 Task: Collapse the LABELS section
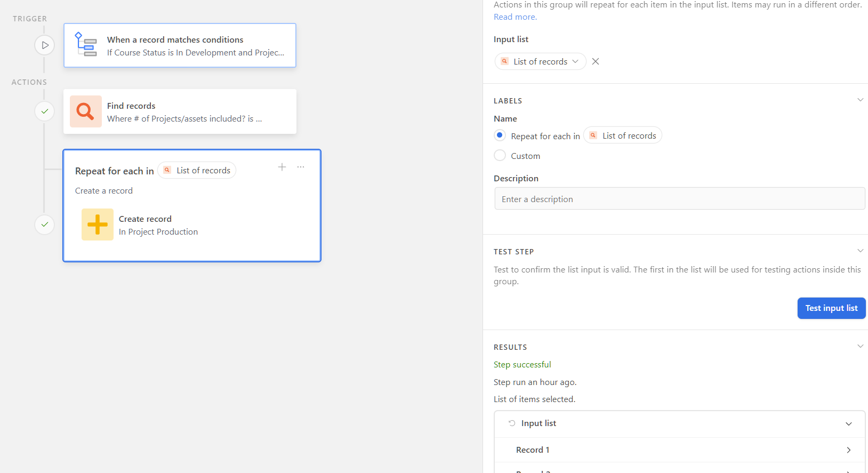[x=860, y=100]
